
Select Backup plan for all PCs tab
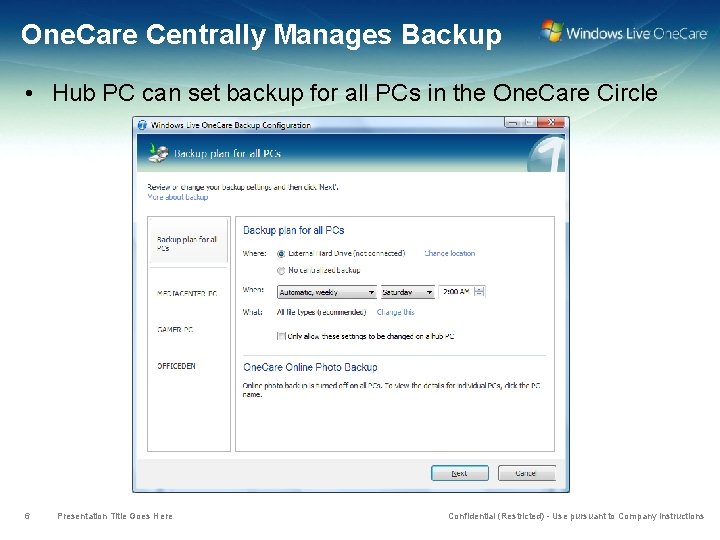click(188, 243)
